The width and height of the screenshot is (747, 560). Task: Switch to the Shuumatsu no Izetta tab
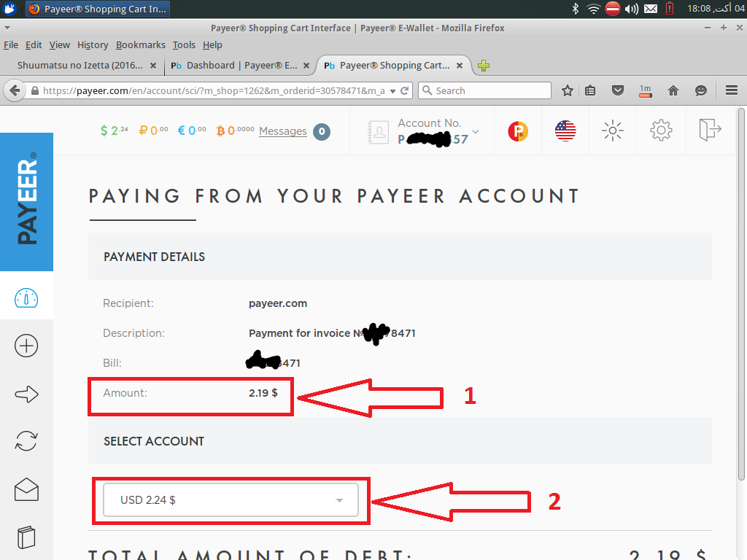(80, 65)
